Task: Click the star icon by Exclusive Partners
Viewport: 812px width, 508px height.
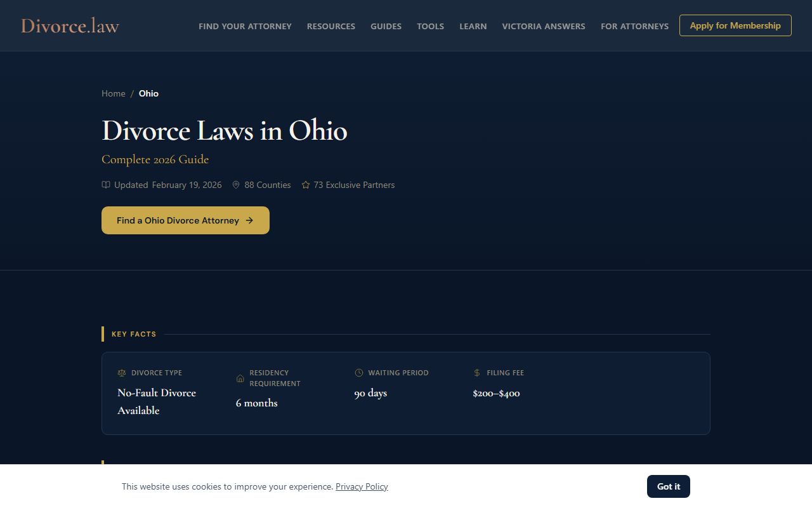Action: [x=306, y=185]
